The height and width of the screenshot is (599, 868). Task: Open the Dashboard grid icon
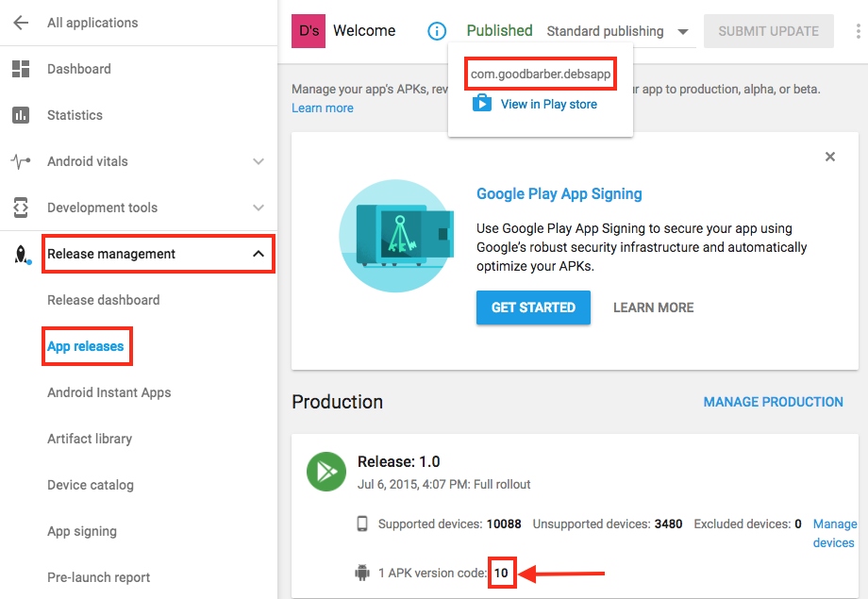21,69
